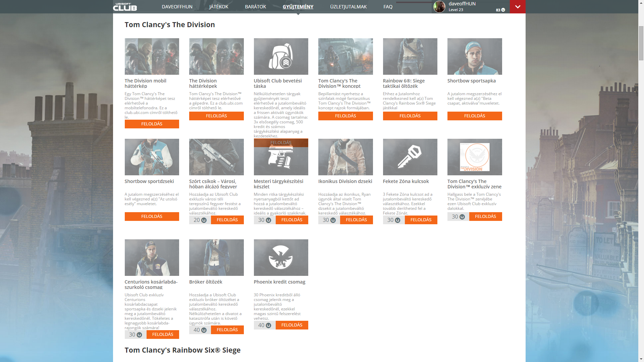644x362 pixels.
Task: Click FELOLDÁS under Shortbow sportdzseki
Action: click(152, 217)
